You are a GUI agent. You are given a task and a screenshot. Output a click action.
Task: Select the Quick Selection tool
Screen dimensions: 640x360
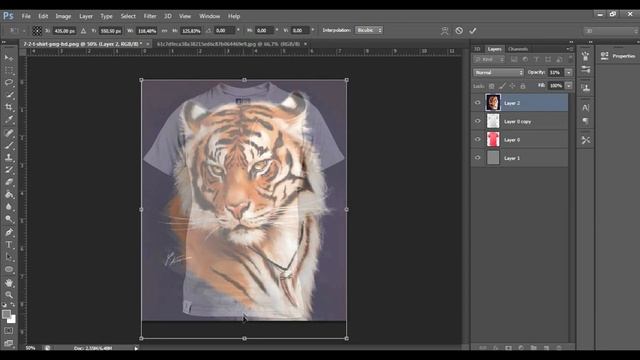[9, 95]
